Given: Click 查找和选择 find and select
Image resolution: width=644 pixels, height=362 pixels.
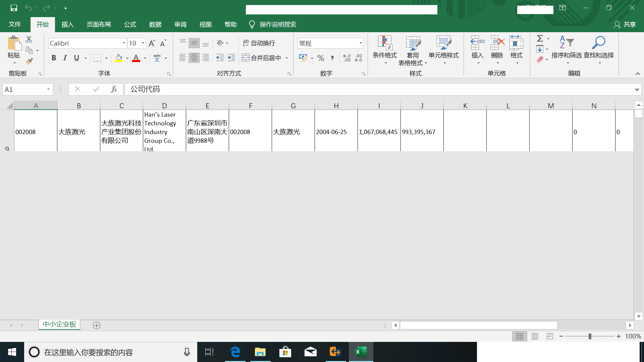Looking at the screenshot, I should [599, 50].
